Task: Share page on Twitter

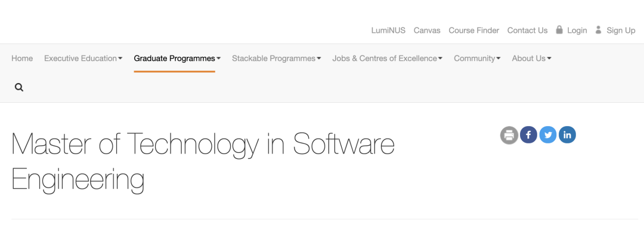Action: tap(547, 134)
